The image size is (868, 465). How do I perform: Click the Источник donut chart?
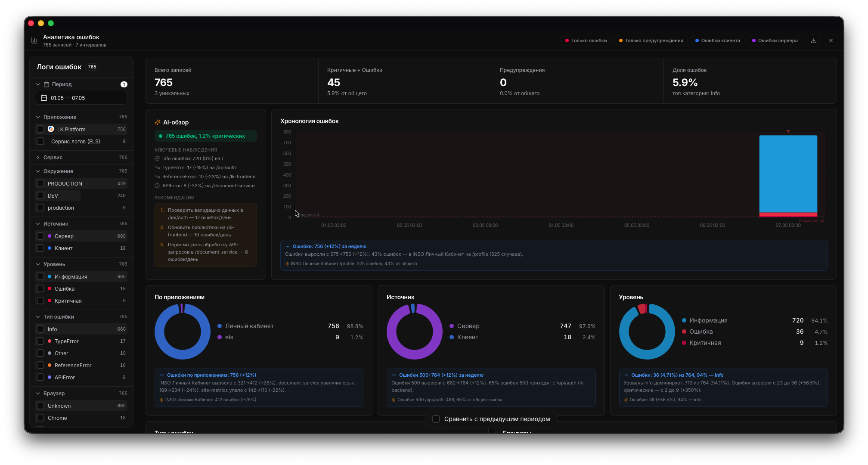click(x=415, y=332)
